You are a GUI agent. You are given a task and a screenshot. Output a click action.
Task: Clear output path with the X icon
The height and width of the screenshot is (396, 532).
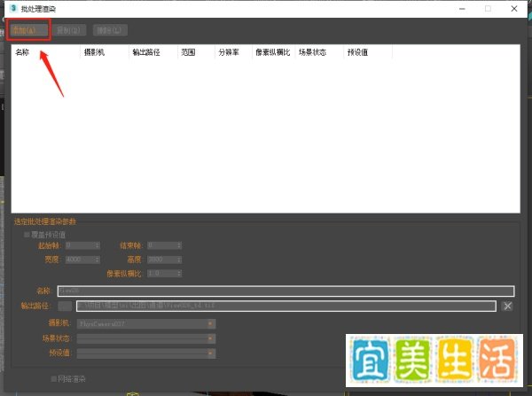[x=507, y=307]
